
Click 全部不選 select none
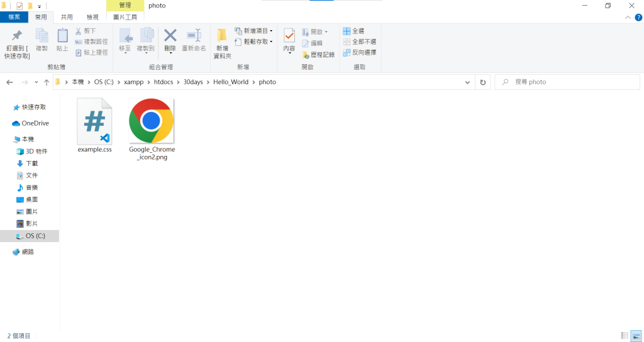click(359, 42)
